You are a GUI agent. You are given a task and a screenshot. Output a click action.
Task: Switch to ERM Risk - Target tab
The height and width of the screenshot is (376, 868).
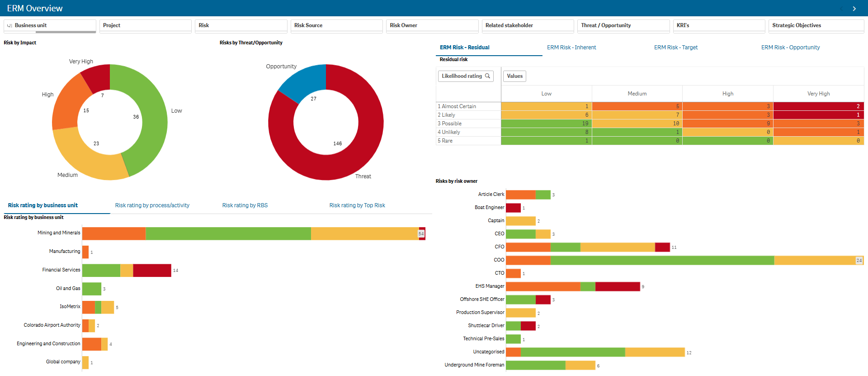coord(676,48)
